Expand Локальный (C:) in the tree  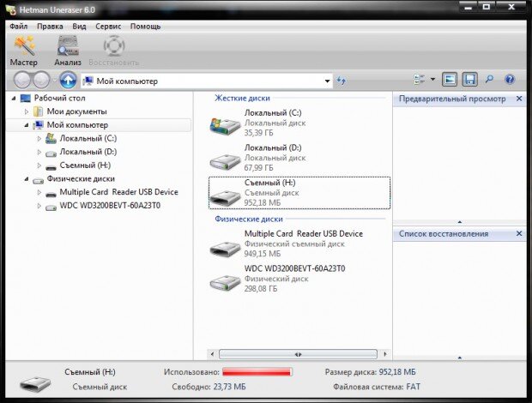point(39,138)
